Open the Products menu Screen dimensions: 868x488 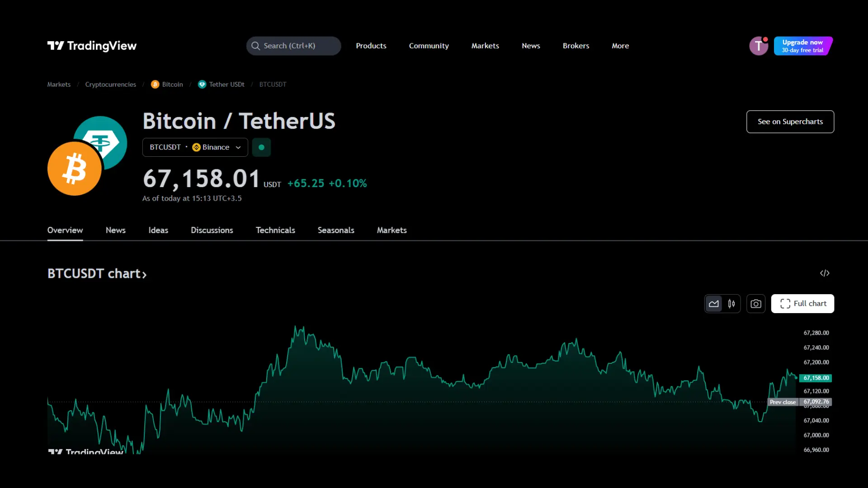(x=371, y=46)
